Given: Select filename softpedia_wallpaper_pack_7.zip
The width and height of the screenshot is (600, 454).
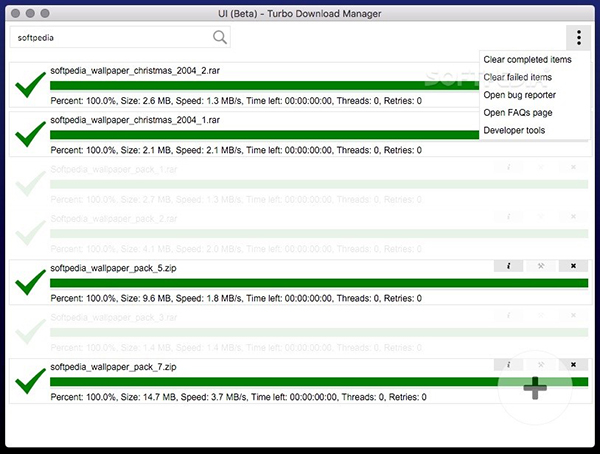Looking at the screenshot, I should pos(113,367).
